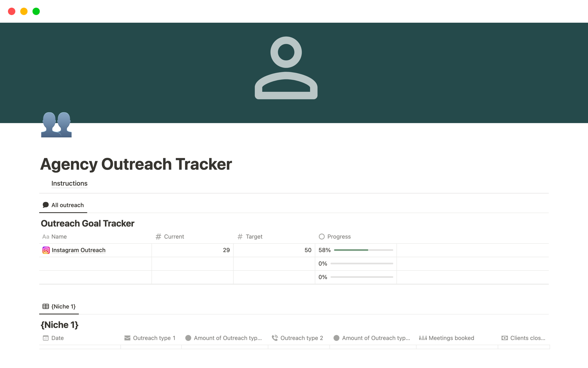588x368 pixels.
Task: Switch to the All outreach tab
Action: click(63, 205)
